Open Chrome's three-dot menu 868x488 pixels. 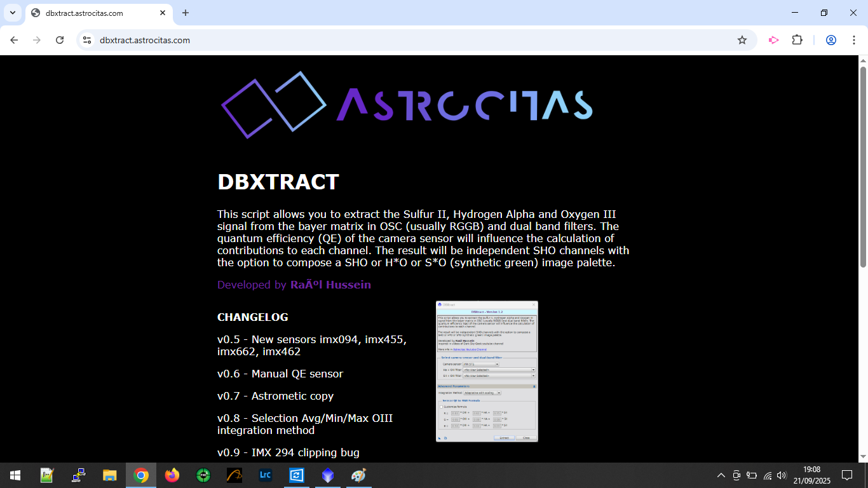(851, 40)
